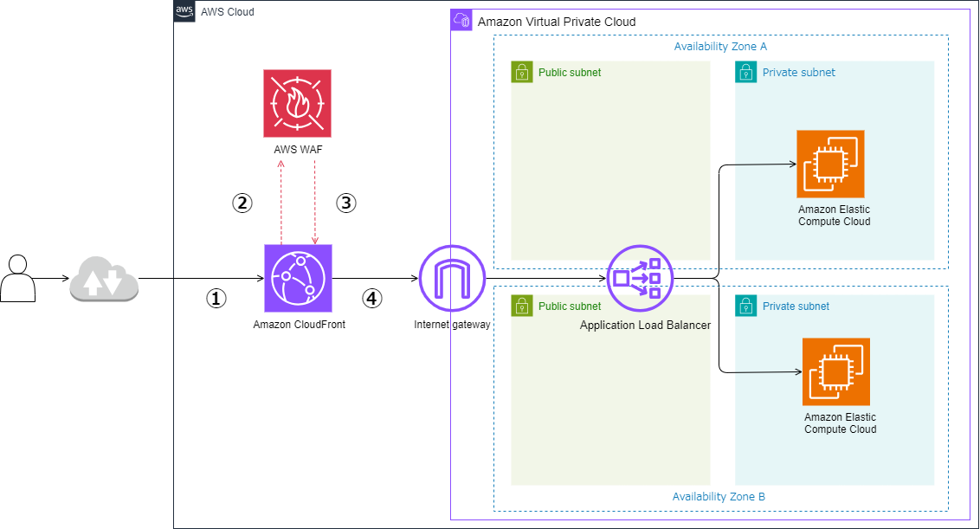Screen dimensions: 980x529
Task: Select the "AWS Cloud" label
Action: (x=228, y=12)
